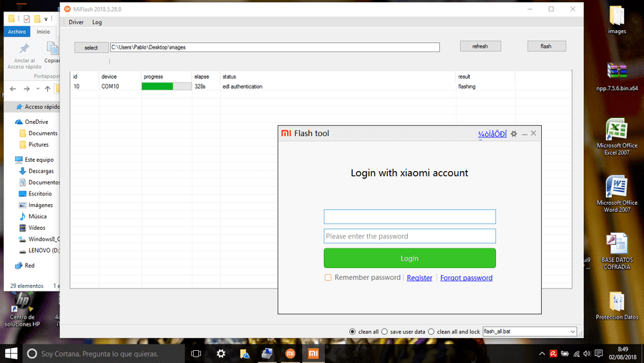The image size is (644, 363).
Task: Open Task View on the taskbar
Action: click(x=196, y=354)
